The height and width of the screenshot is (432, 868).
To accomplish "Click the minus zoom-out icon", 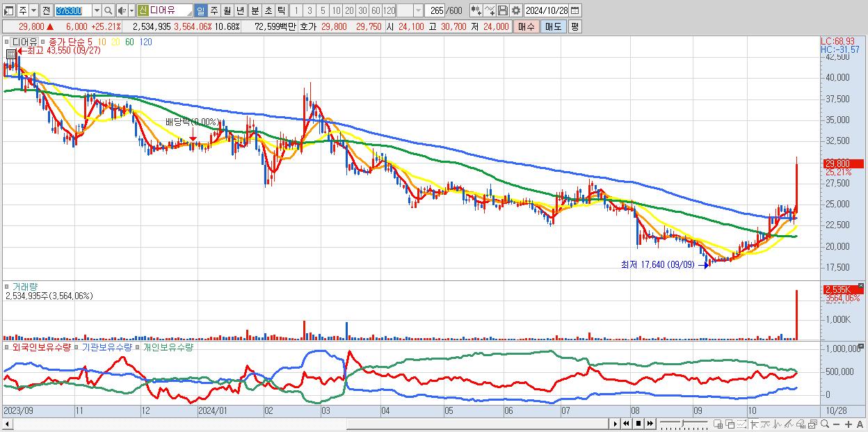I will click(x=837, y=424).
